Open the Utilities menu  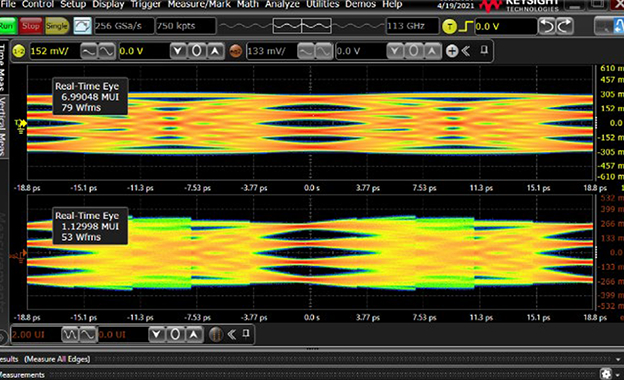pyautogui.click(x=322, y=4)
